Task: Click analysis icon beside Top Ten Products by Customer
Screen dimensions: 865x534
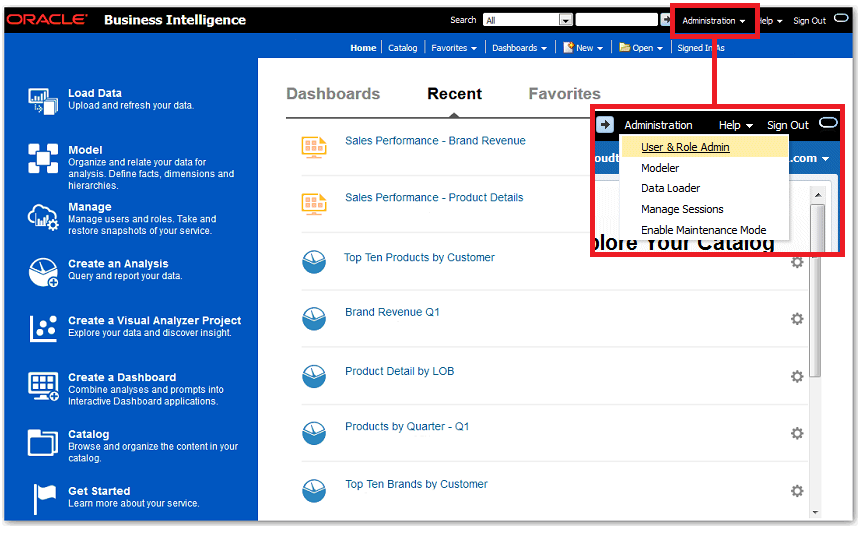Action: pyautogui.click(x=314, y=262)
